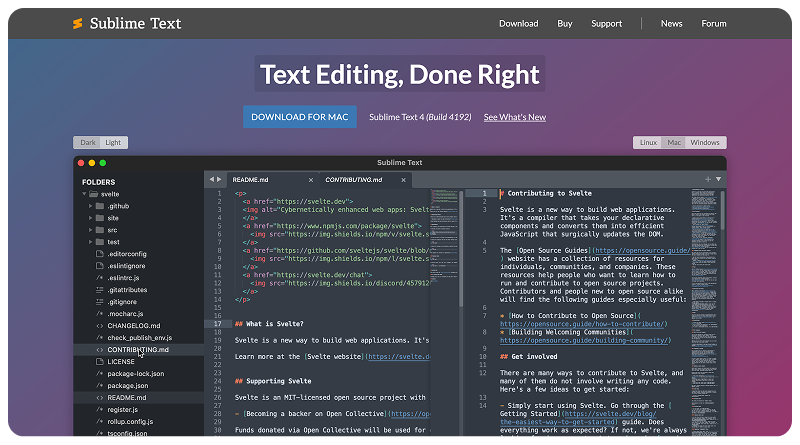Click the Download for Mac button
The image size is (800, 445).
299,117
